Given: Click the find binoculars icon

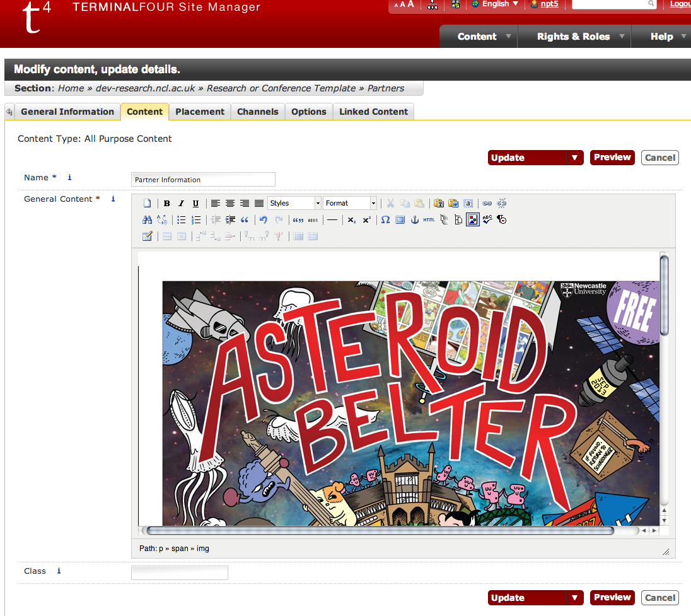Looking at the screenshot, I should (x=147, y=219).
